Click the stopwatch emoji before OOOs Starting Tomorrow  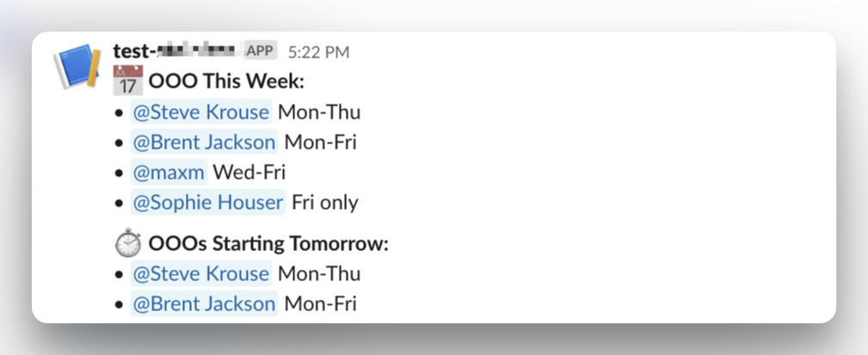point(128,244)
